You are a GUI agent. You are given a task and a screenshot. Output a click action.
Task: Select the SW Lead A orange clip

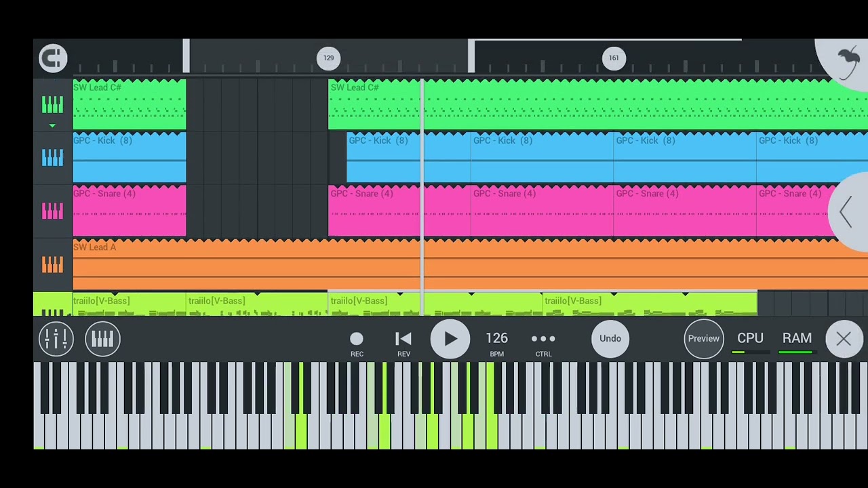coord(471,264)
